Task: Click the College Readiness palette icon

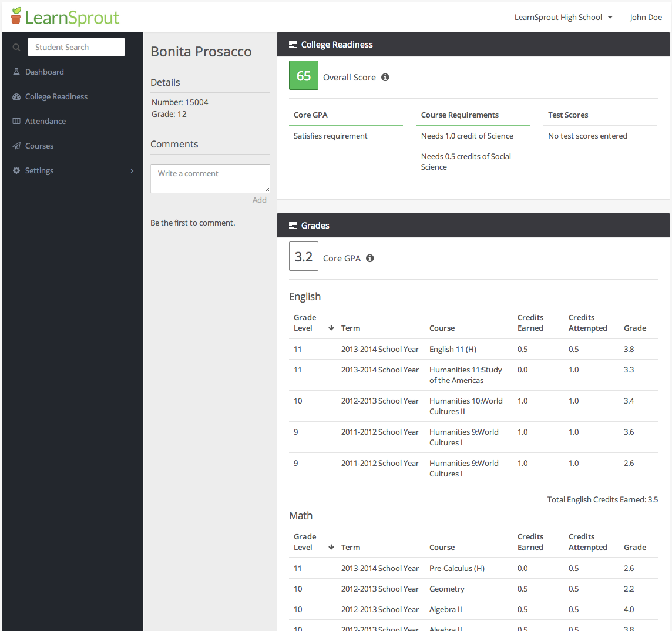Action: coord(16,96)
